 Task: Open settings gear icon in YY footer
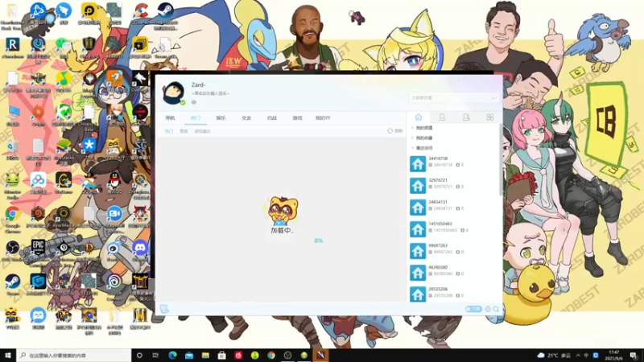pos(488,309)
